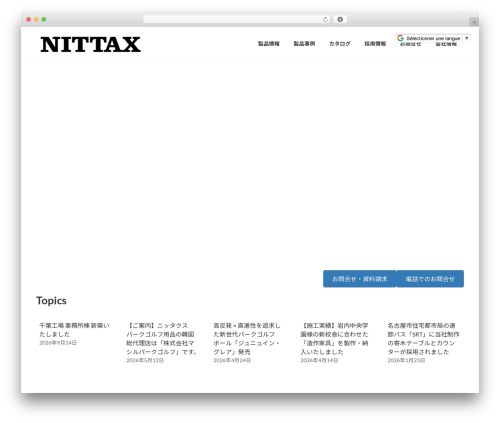Viewport: 500px width, 423px height.
Task: Open the 製品情報 menu item
Action: point(269,44)
